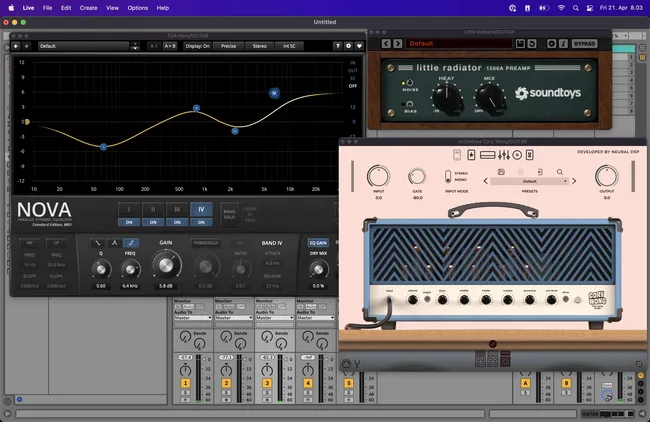The height and width of the screenshot is (422, 650).
Task: Toggle Little Radiator NOISE switch
Action: point(409,82)
